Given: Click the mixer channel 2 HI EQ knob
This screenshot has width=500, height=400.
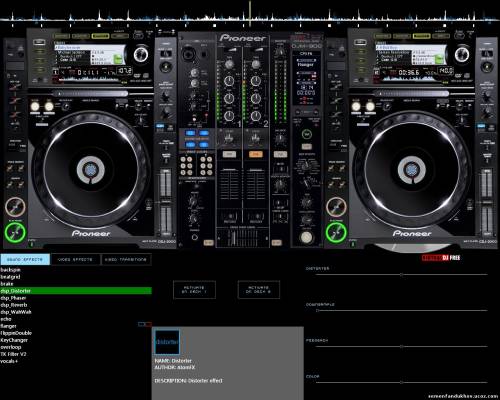Looking at the screenshot, I should pos(256,81).
